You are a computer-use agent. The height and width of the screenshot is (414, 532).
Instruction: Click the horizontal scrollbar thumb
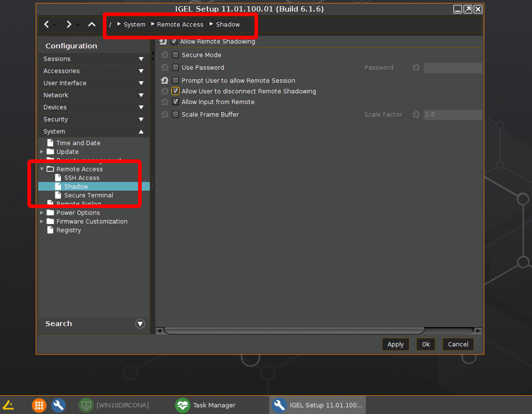pyautogui.click(x=294, y=331)
